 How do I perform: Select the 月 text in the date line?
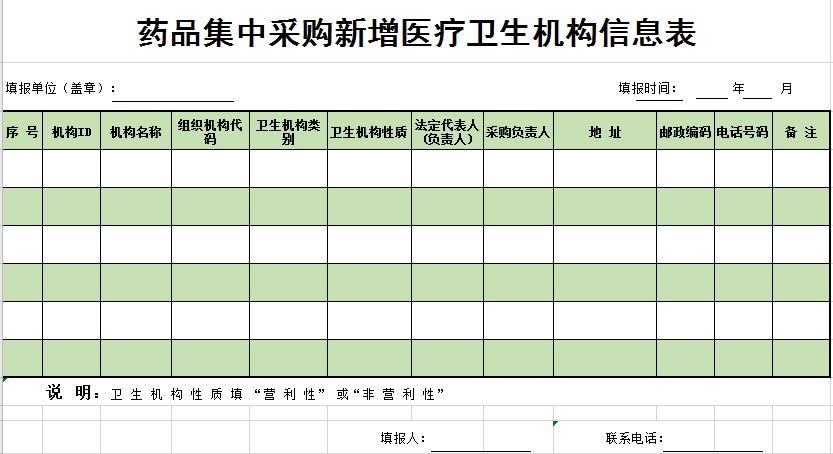coord(786,88)
